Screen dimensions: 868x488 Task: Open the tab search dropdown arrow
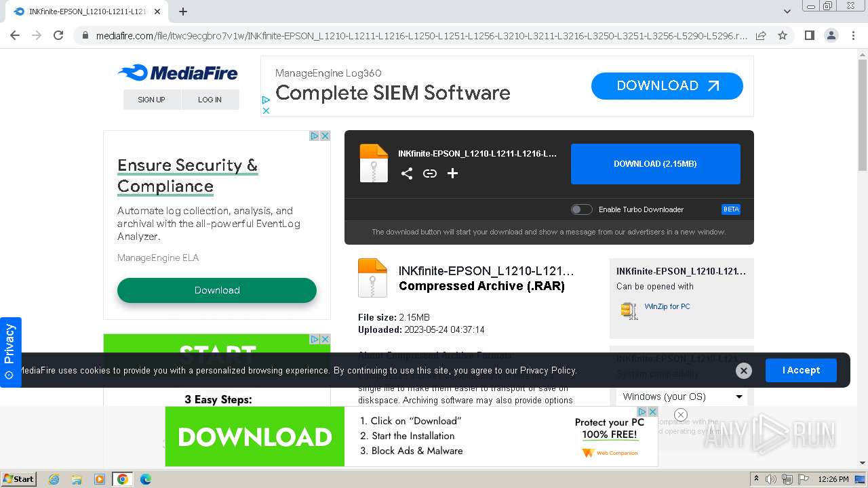pyautogui.click(x=787, y=12)
